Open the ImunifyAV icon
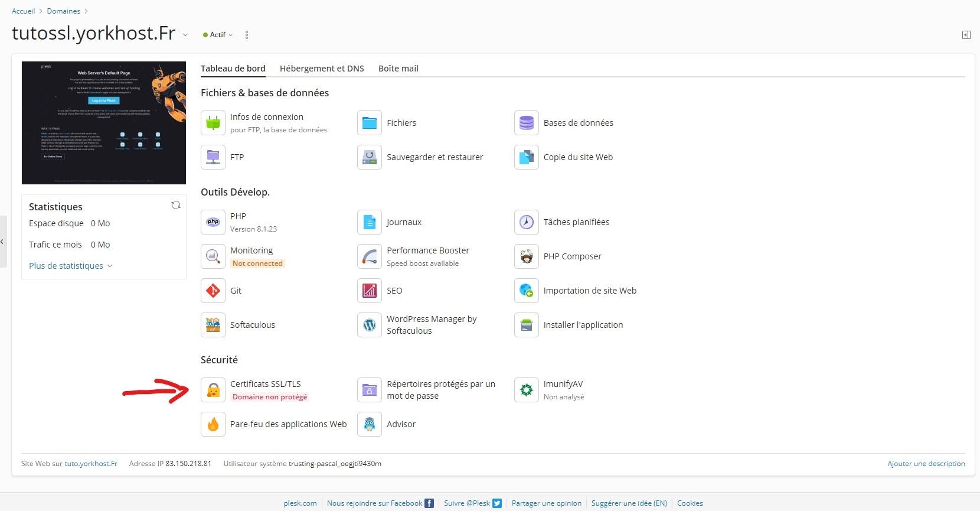Screen dimensions: 980x511 (526, 390)
